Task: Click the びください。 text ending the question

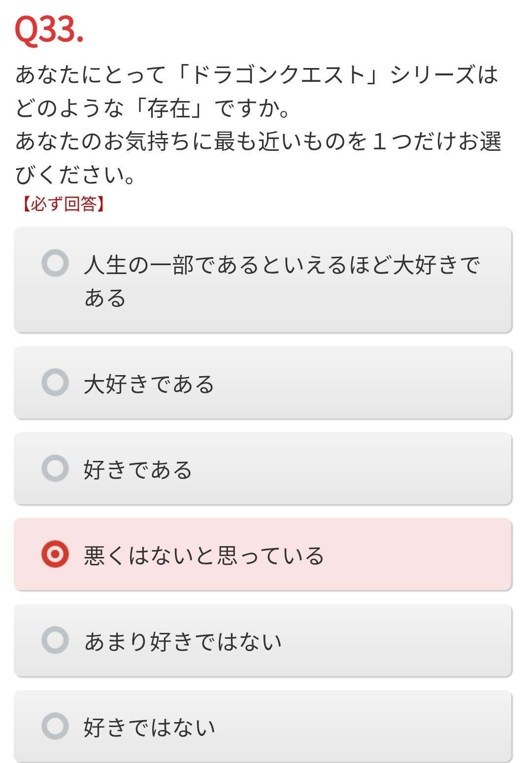Action: tap(75, 174)
